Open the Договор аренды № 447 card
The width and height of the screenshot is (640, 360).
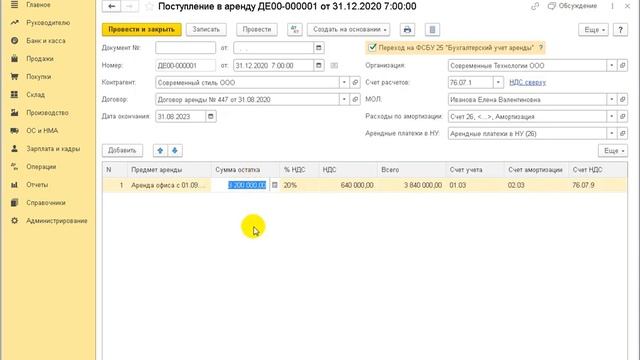point(355,100)
